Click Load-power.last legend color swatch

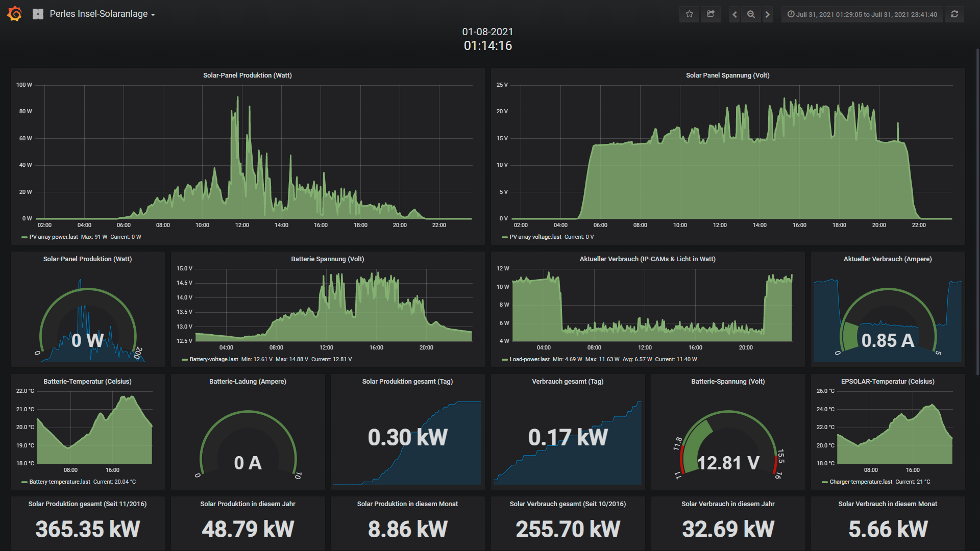(504, 360)
